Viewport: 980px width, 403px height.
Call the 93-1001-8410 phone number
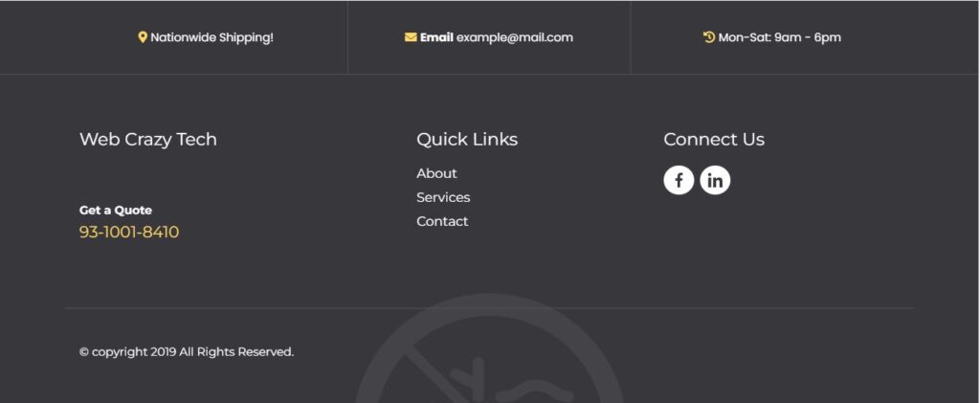pyautogui.click(x=129, y=233)
